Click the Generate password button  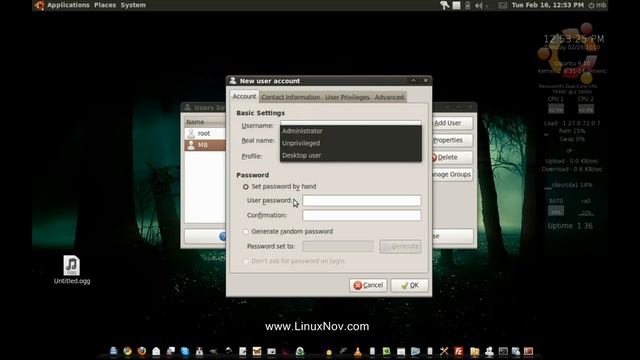pos(400,246)
